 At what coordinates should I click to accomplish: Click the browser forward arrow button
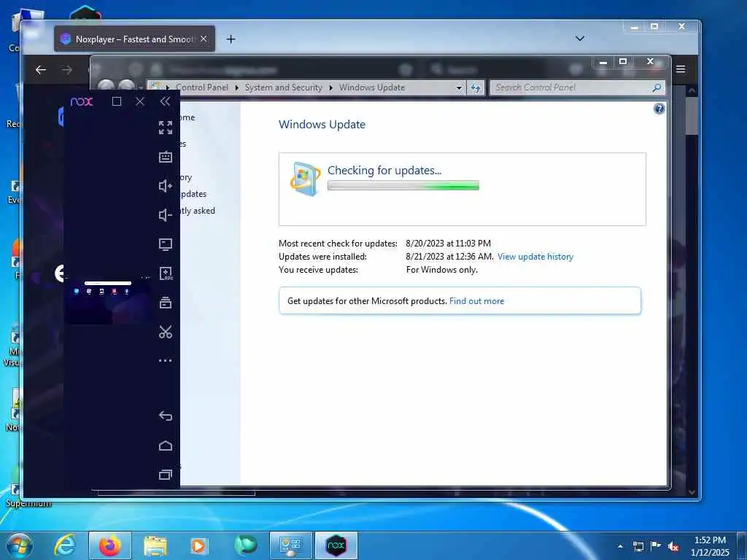(67, 70)
